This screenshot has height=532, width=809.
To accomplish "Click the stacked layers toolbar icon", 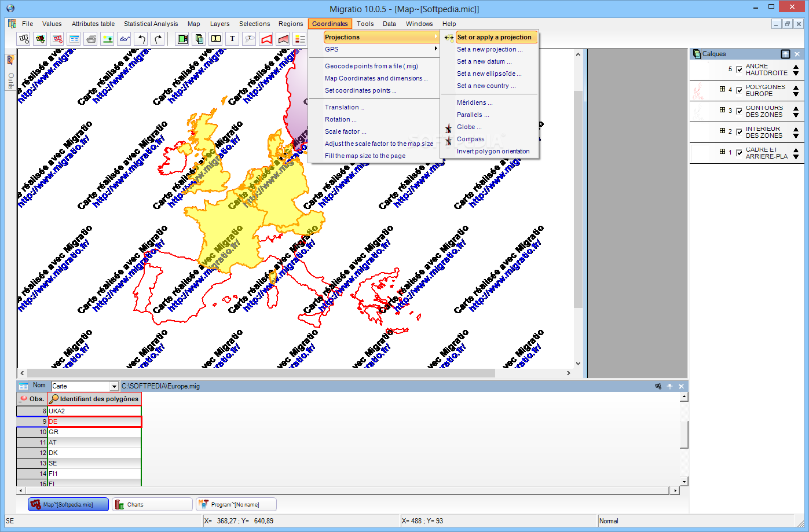I will pos(199,39).
